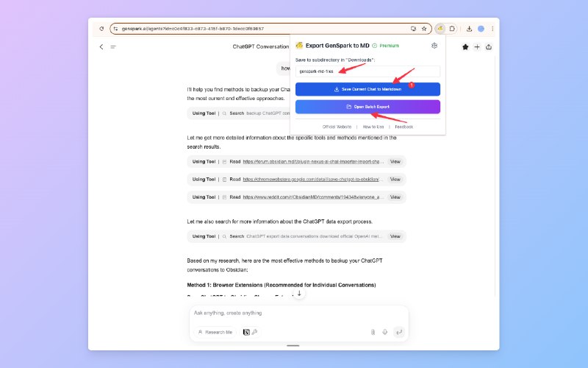
Task: Select the Research Me mode button
Action: tap(215, 332)
